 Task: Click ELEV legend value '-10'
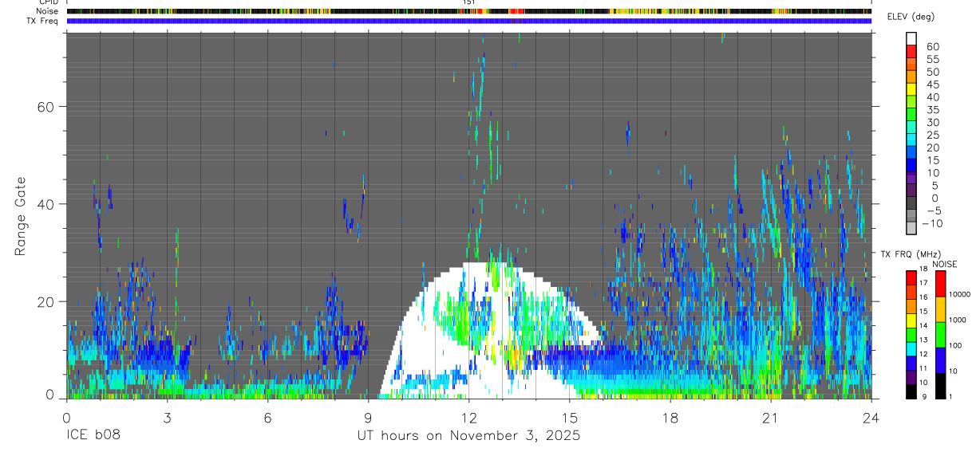931,223
